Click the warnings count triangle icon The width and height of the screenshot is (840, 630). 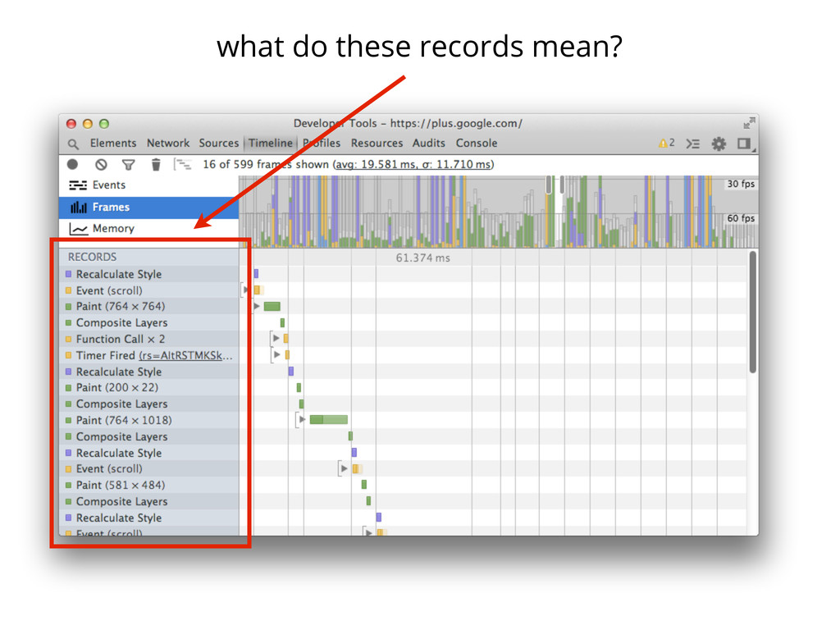click(x=663, y=144)
